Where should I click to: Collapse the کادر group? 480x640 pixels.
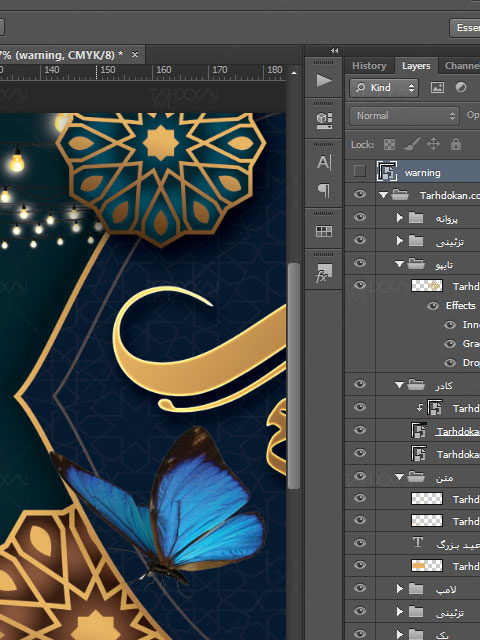(400, 385)
